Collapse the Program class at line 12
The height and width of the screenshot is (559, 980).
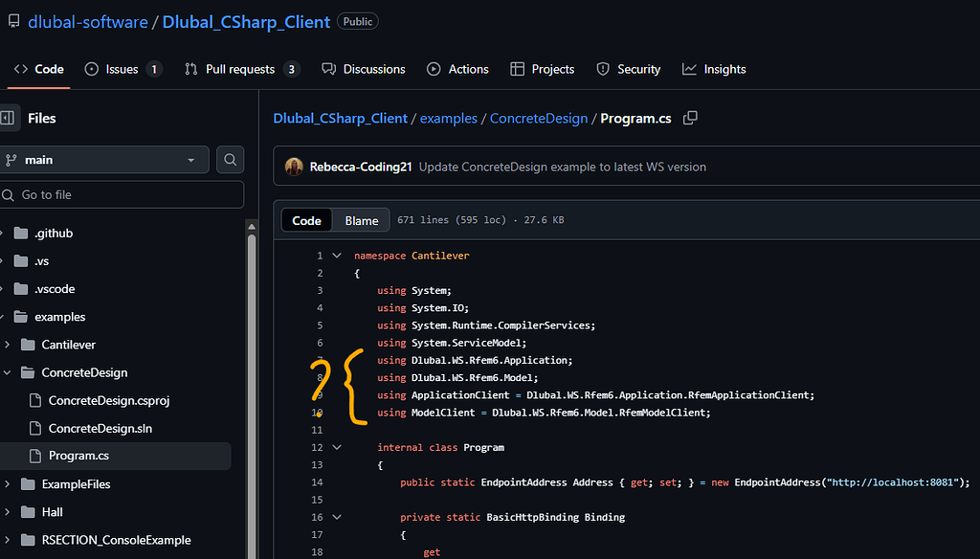[x=336, y=446]
